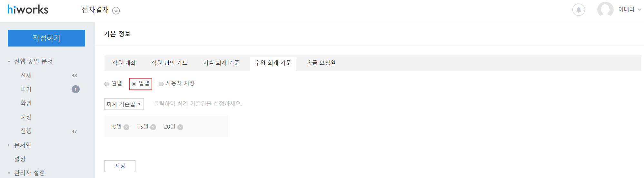Expand the 문서함 tree section
Screen dimensions: 644x178
pos(9,145)
